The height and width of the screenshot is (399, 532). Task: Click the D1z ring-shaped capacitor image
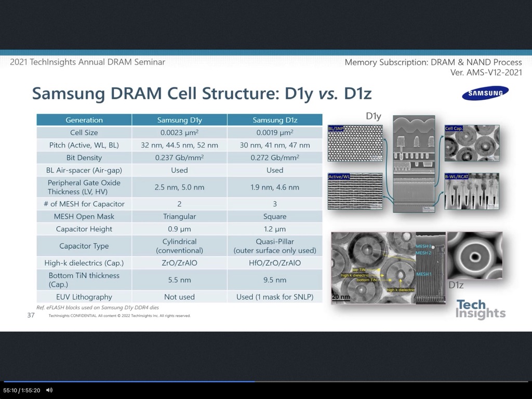pyautogui.click(x=474, y=255)
